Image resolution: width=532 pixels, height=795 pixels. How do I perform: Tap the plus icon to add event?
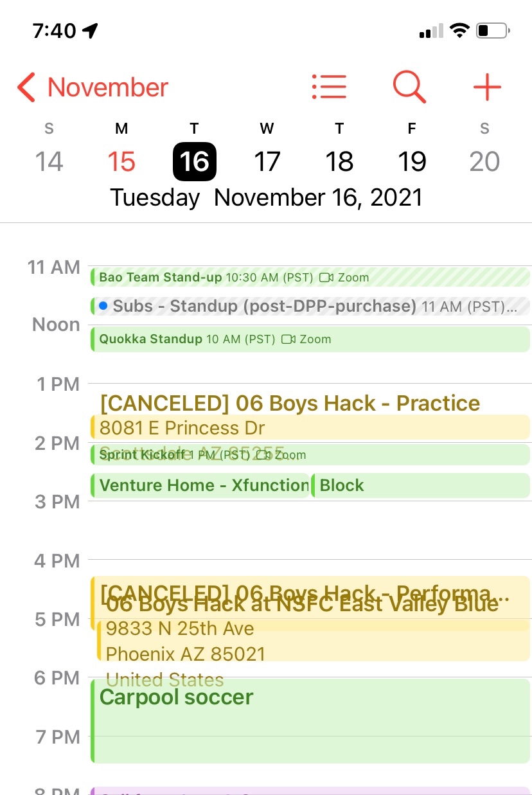coord(486,87)
